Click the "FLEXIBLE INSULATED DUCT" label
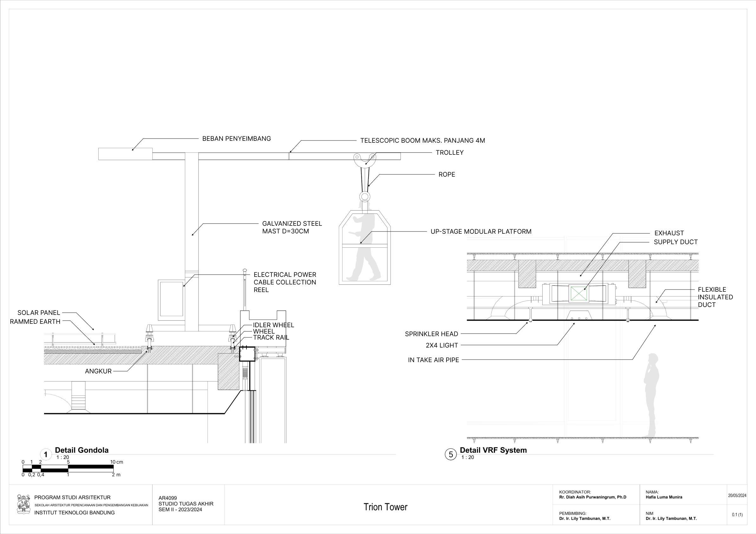Screen dimensions: 756x534 click(715, 297)
